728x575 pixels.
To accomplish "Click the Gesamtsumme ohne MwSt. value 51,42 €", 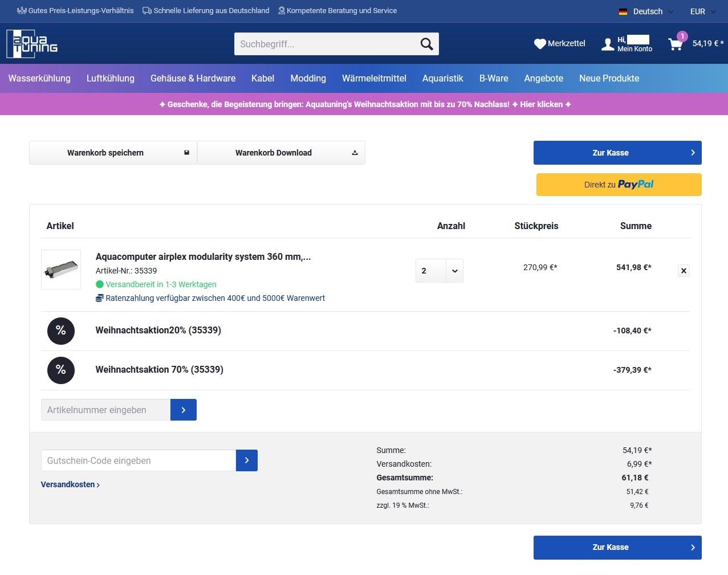I will [637, 492].
